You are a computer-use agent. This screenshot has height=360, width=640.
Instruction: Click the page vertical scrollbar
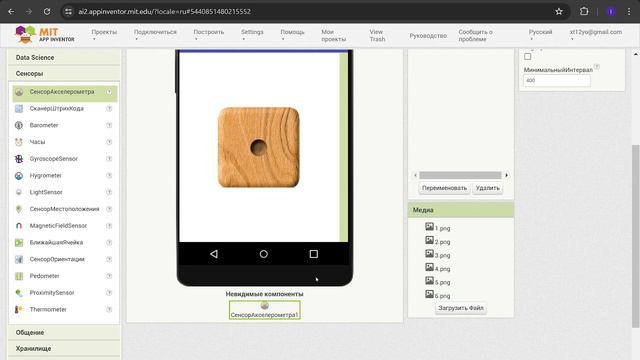[636, 236]
